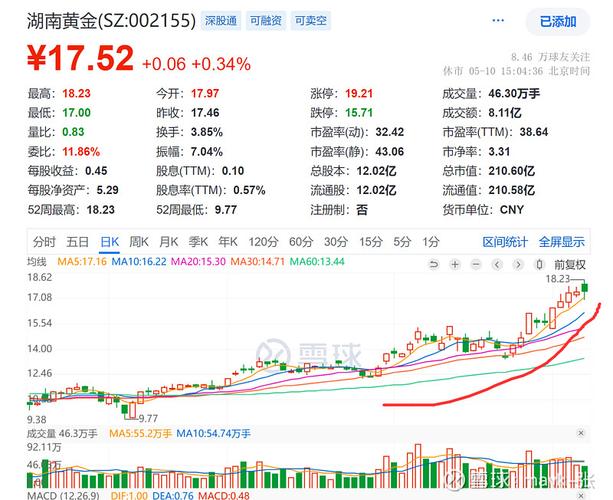Viewport: 613px width, 500px height.
Task: Click the 成交额 value 8.11亿
Action: (505, 113)
